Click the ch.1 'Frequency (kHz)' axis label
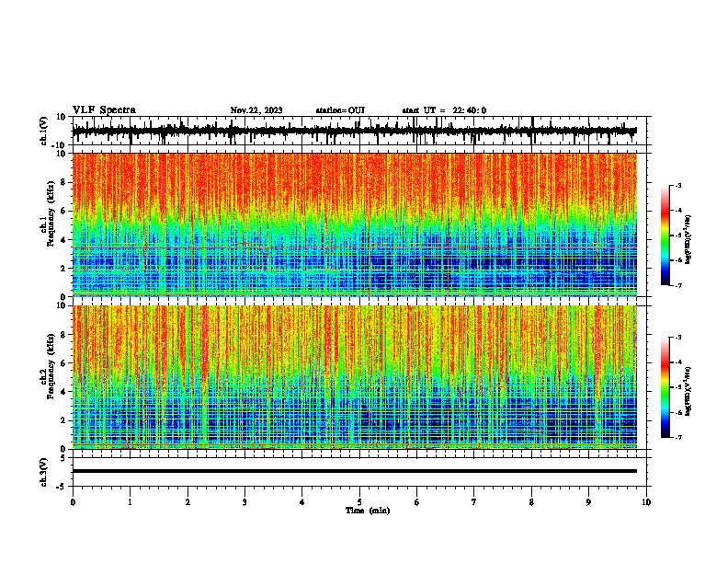The image size is (728, 563). tap(51, 214)
